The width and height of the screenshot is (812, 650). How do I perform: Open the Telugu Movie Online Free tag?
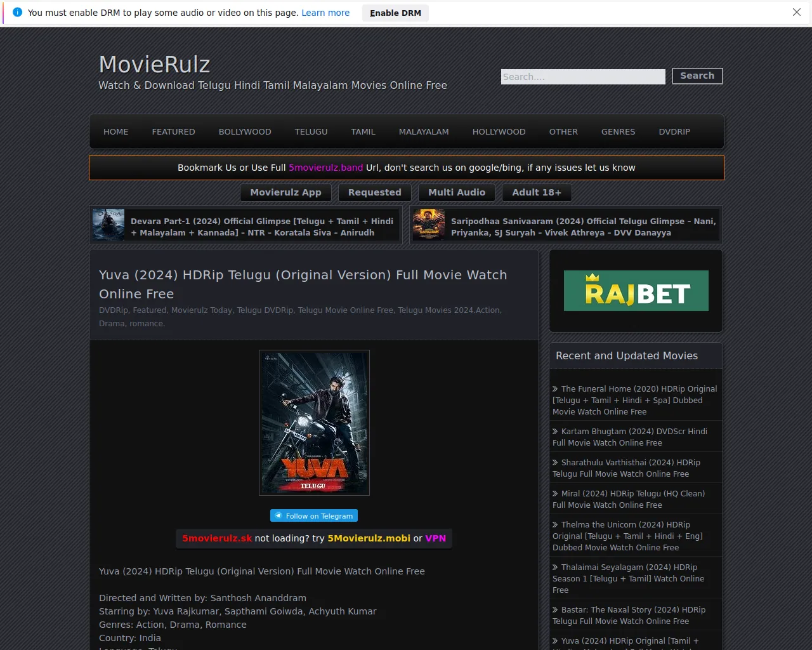pos(346,310)
